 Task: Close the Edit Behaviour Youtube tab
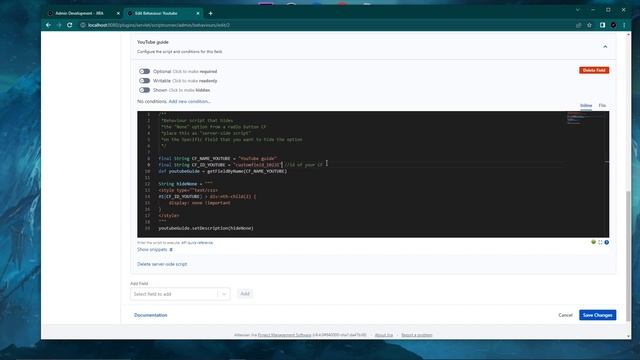point(198,13)
